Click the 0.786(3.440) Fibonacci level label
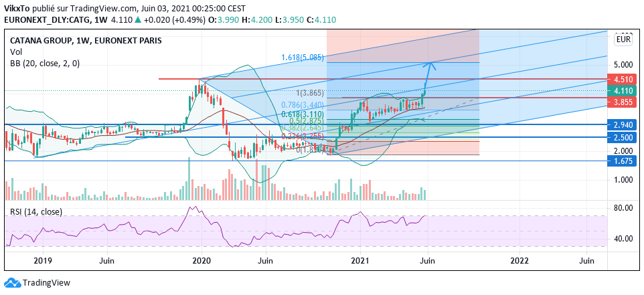Image resolution: width=644 pixels, height=295 pixels. pyautogui.click(x=303, y=105)
